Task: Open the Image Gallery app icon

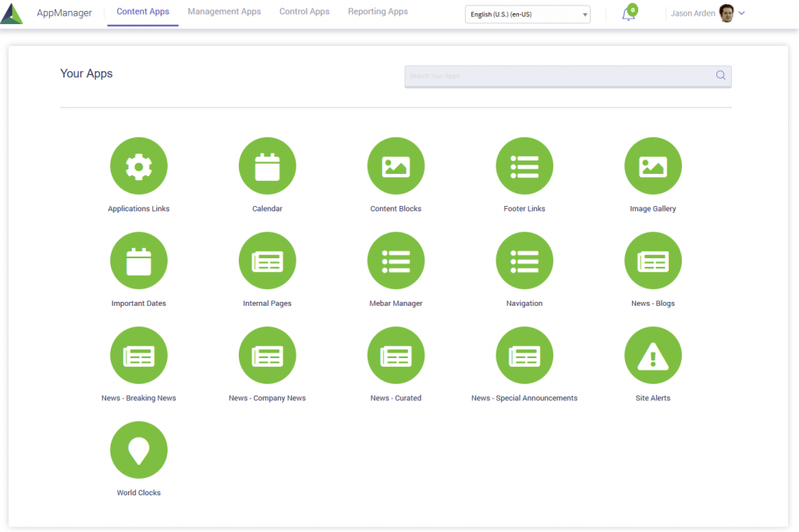Action: [653, 166]
